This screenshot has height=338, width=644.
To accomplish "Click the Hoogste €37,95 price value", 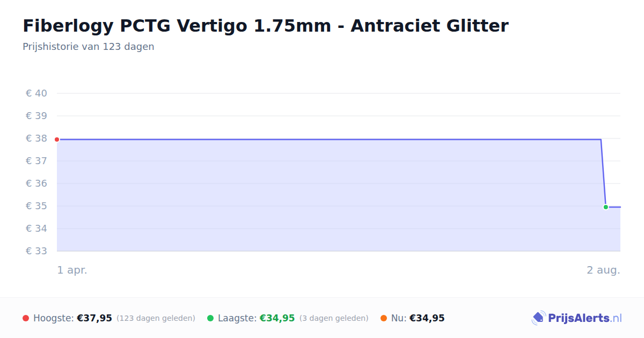I will pyautogui.click(x=94, y=318).
